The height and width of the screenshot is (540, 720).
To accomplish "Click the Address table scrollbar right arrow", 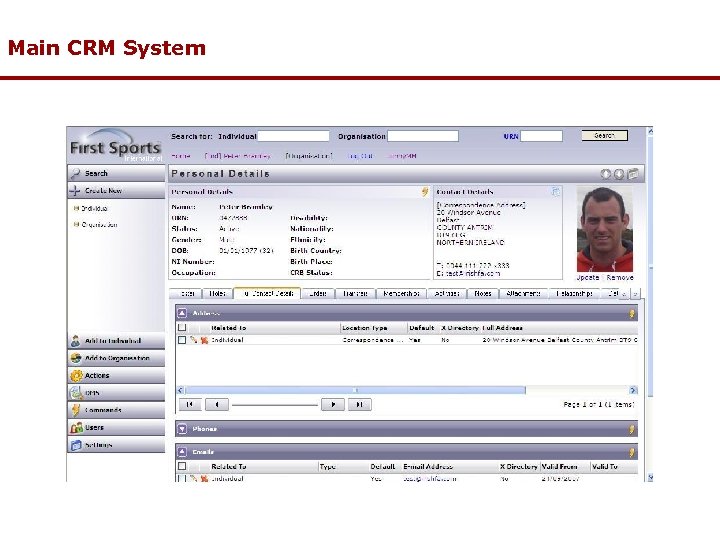I will [x=633, y=390].
